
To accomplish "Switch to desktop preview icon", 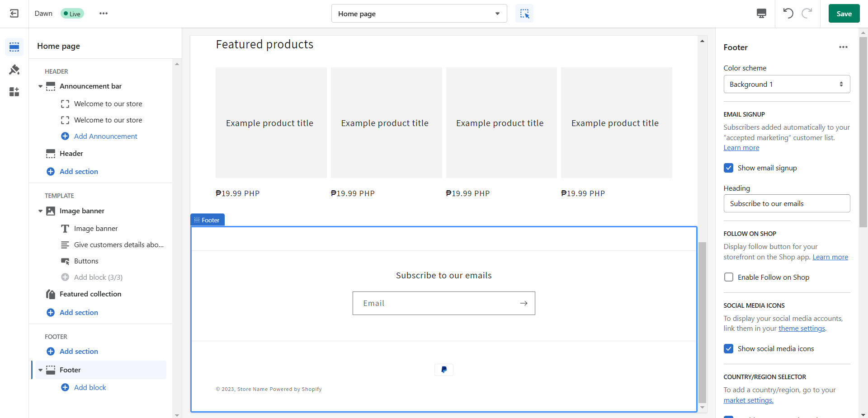I will 761,14.
